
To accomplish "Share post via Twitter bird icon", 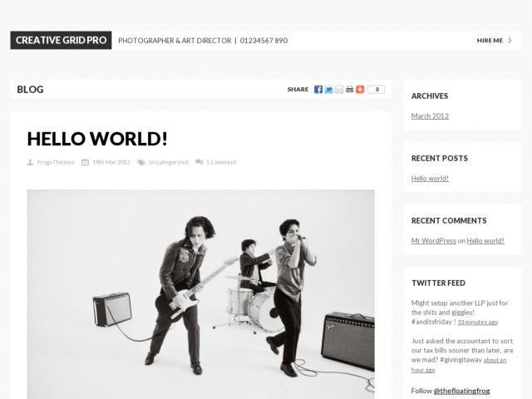I will [328, 89].
